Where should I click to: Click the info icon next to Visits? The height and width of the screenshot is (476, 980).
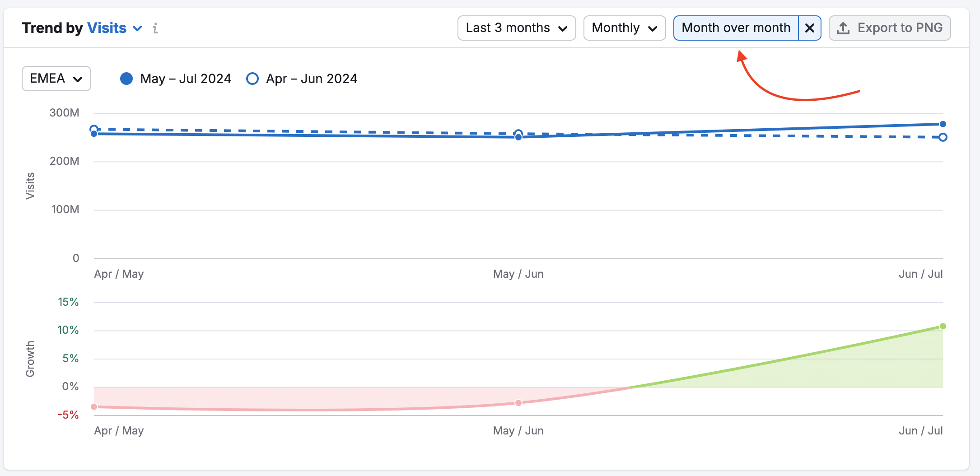155,28
